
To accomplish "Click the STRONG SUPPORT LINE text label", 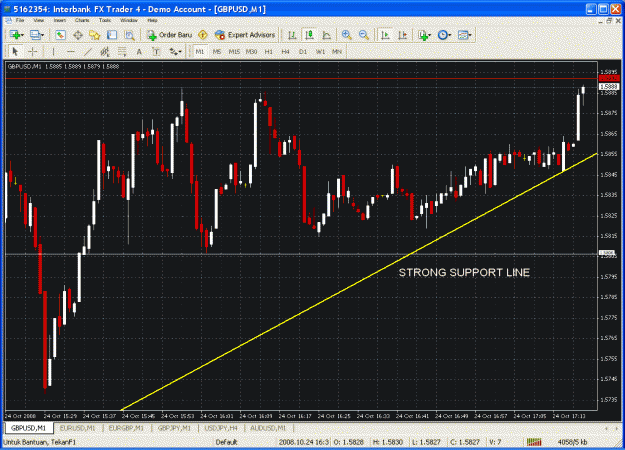I will click(464, 273).
